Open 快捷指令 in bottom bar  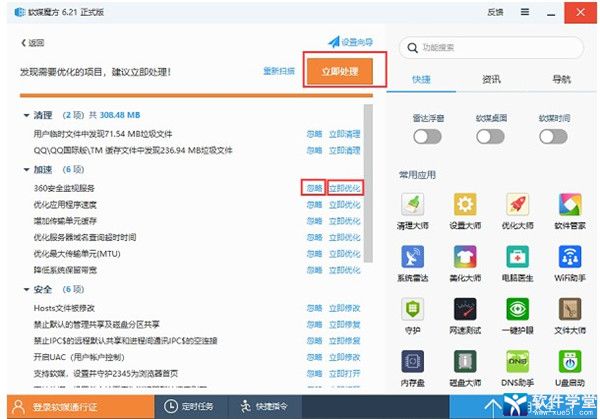(x=265, y=406)
